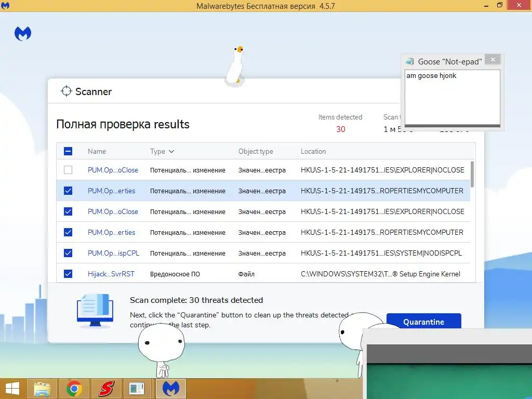532x399 pixels.
Task: Open the highlighted PUM.Op...erties threat link
Action: (x=111, y=191)
